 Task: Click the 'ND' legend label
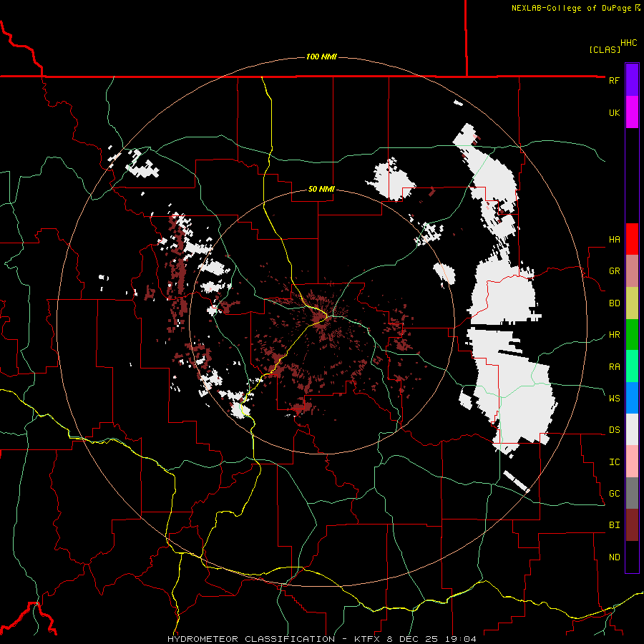pos(614,557)
